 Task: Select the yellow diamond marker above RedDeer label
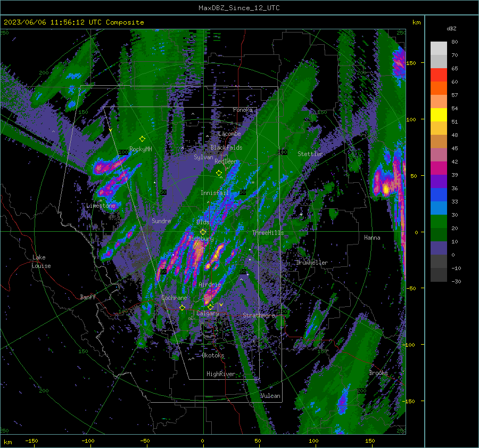[219, 173]
